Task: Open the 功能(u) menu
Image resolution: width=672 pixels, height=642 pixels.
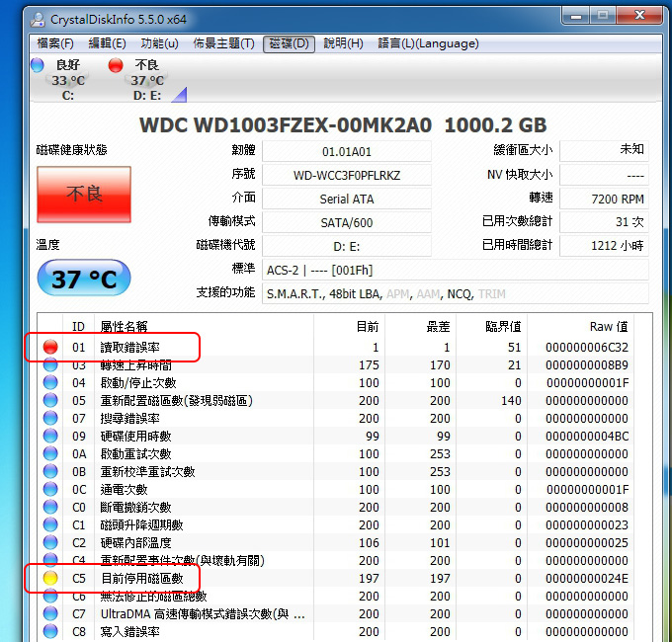Action: [x=159, y=43]
